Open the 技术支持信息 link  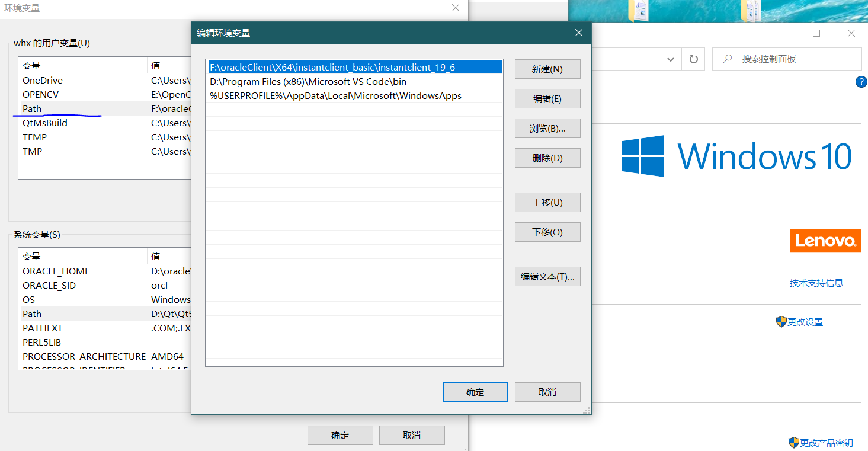click(x=817, y=283)
